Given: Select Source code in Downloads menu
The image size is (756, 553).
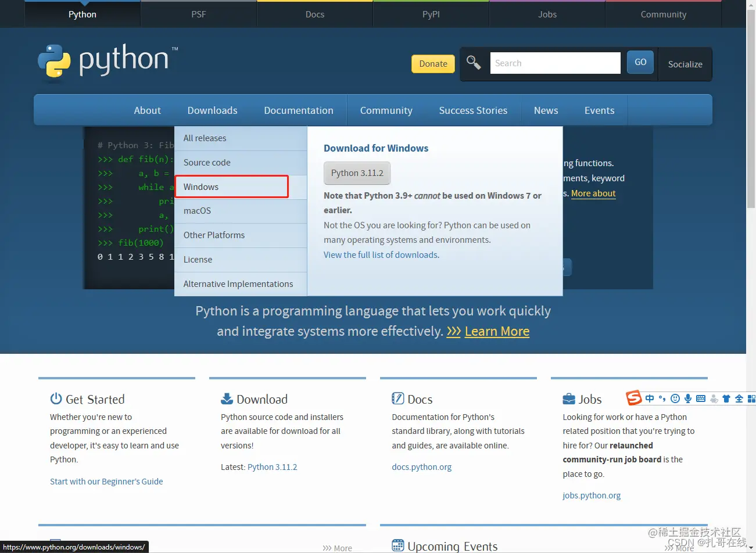Looking at the screenshot, I should [x=241, y=163].
